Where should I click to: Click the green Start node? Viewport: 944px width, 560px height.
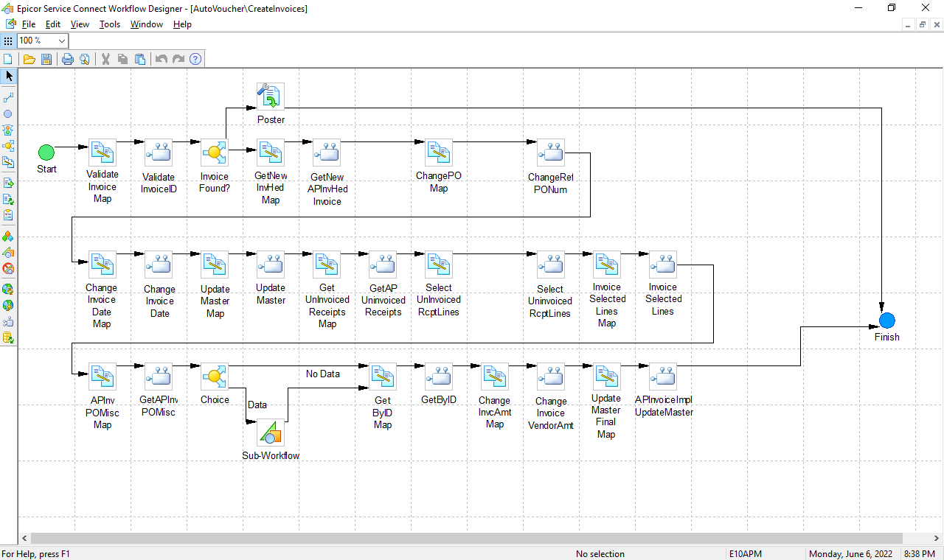(46, 153)
